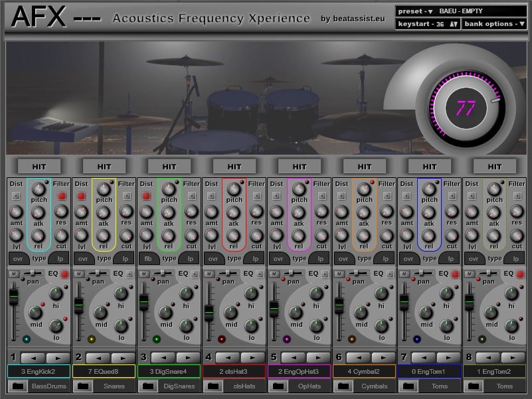
Task: Click the res knob on channel 7
Action: [452, 211]
